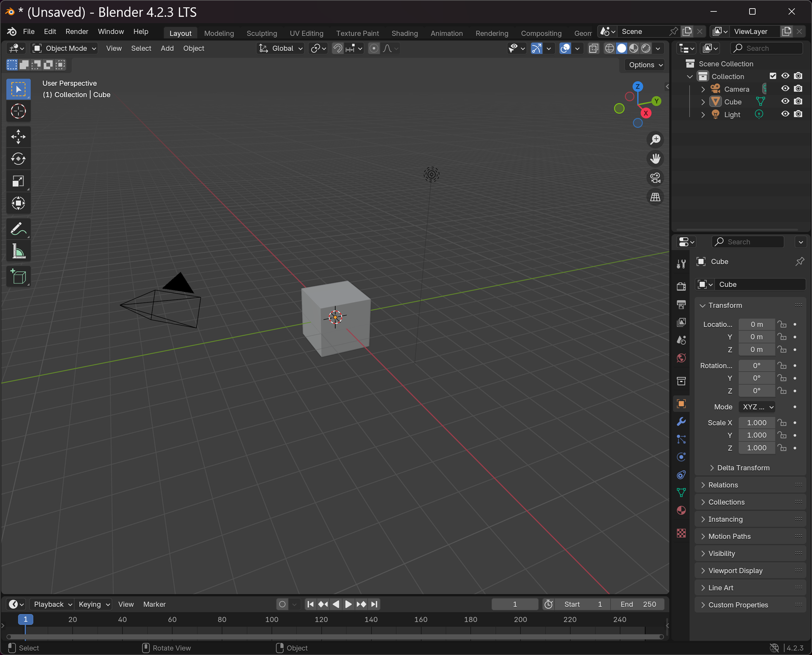Screen dimensions: 812x655
Task: Open the World properties tab
Action: coord(681,358)
